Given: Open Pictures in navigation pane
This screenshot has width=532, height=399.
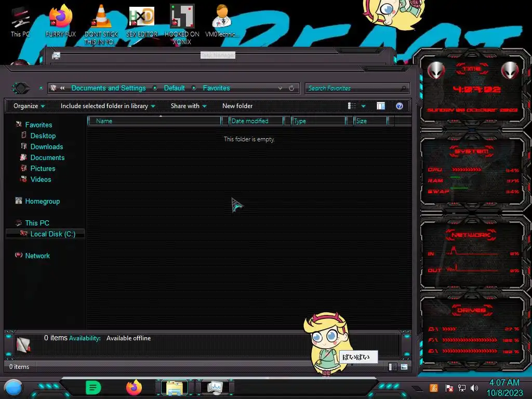Looking at the screenshot, I should [43, 168].
